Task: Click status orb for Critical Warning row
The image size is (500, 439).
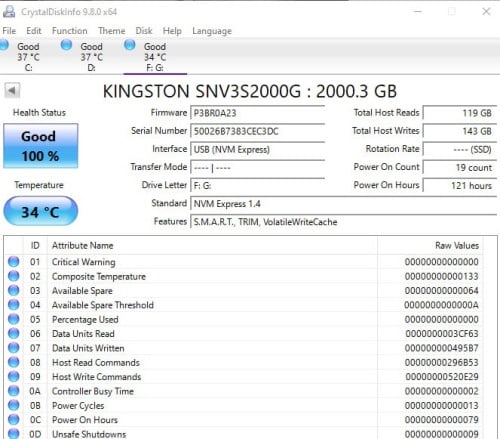Action: tap(14, 262)
